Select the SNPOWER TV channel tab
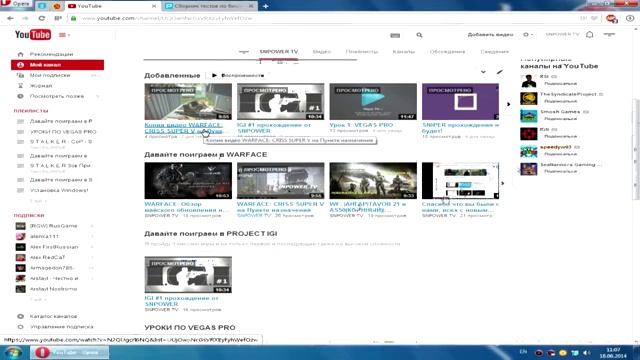 point(279,52)
